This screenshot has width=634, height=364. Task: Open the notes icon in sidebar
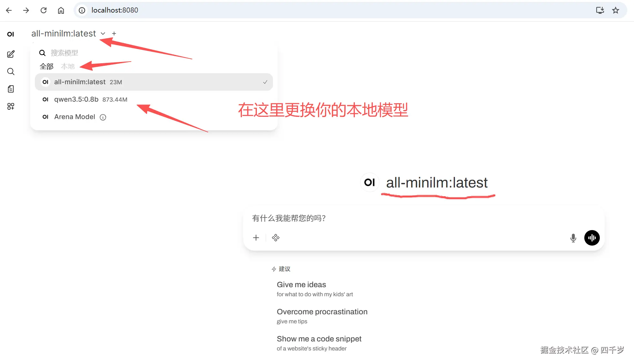click(11, 89)
